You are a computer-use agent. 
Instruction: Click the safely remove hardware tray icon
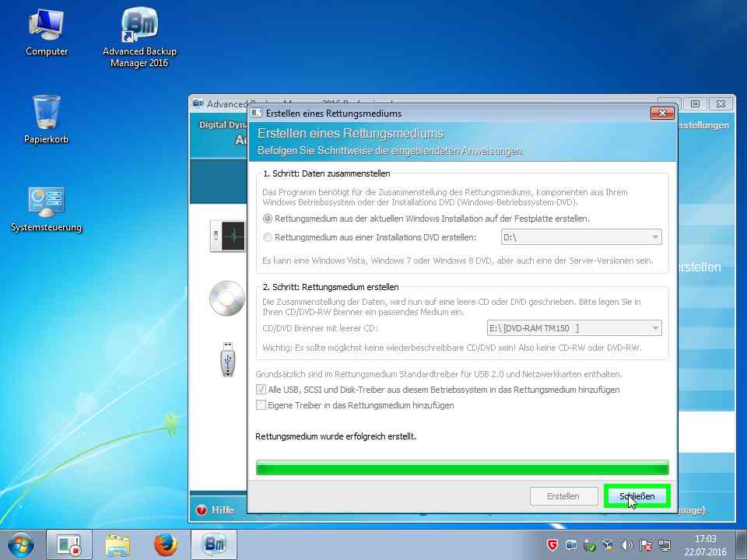point(590,545)
